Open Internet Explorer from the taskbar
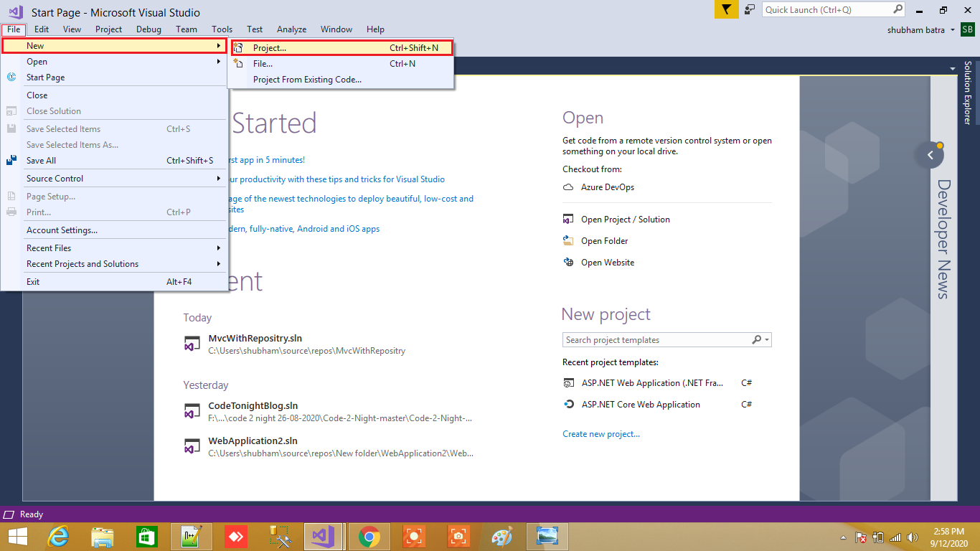Image resolution: width=980 pixels, height=551 pixels. [59, 536]
